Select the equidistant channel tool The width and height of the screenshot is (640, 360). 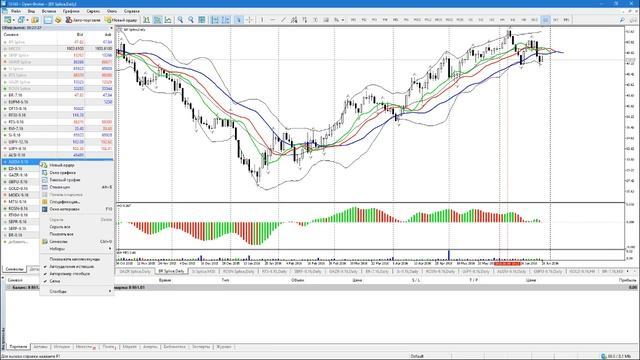(x=294, y=20)
